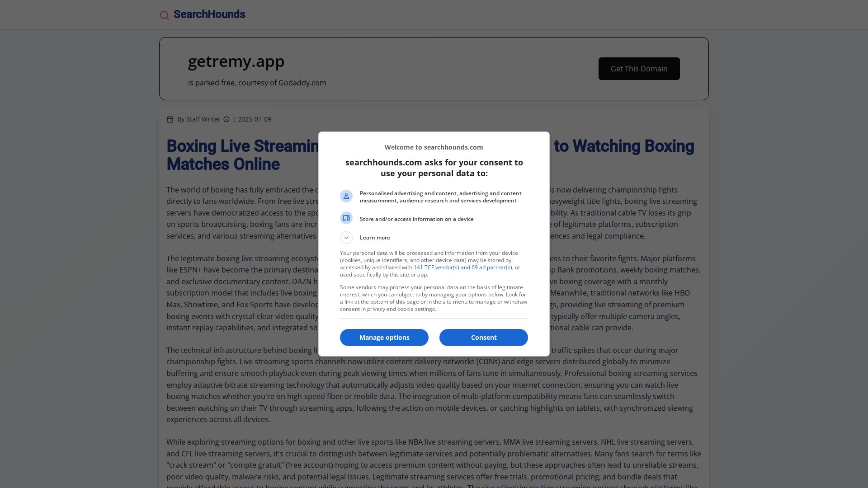Click the parked free courtesy of Godaddy.com text

click(257, 83)
